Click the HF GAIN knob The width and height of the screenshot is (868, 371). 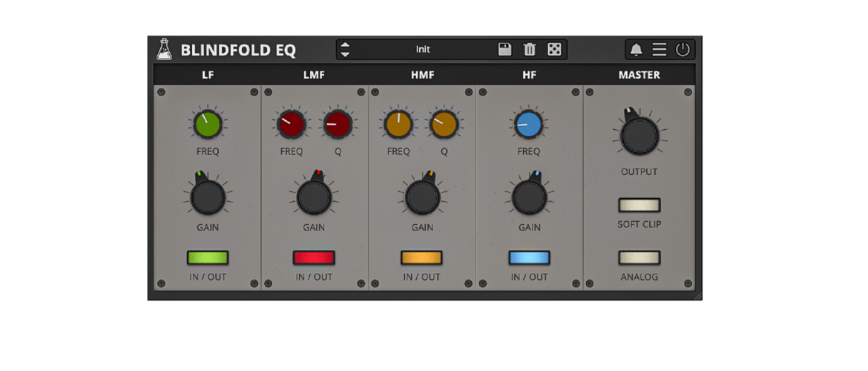tap(529, 196)
